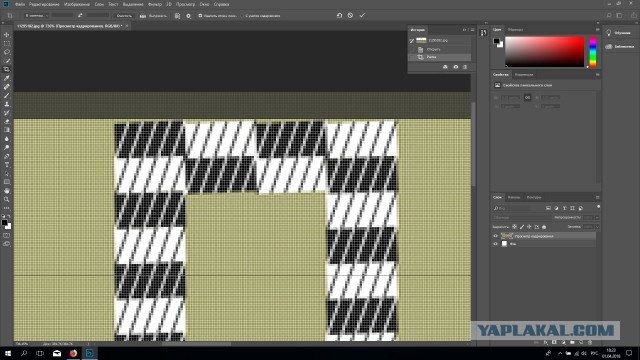Hide the crop preview layer
This screenshot has width=640, height=360.
coord(496,236)
